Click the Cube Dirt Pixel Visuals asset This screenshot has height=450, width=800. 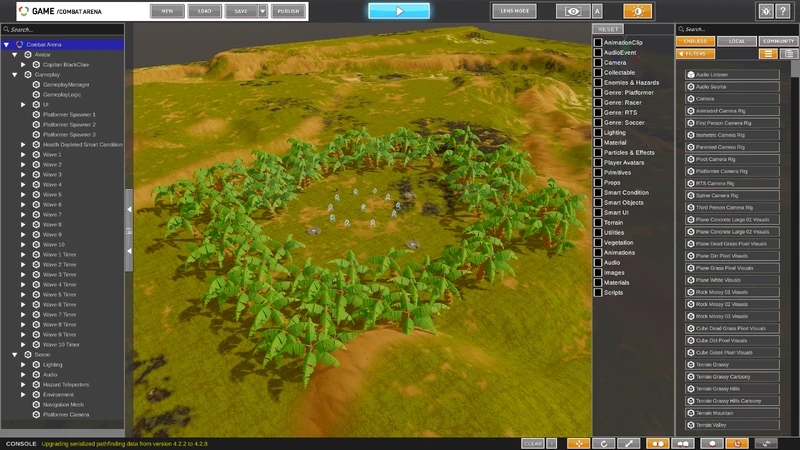(x=732, y=340)
